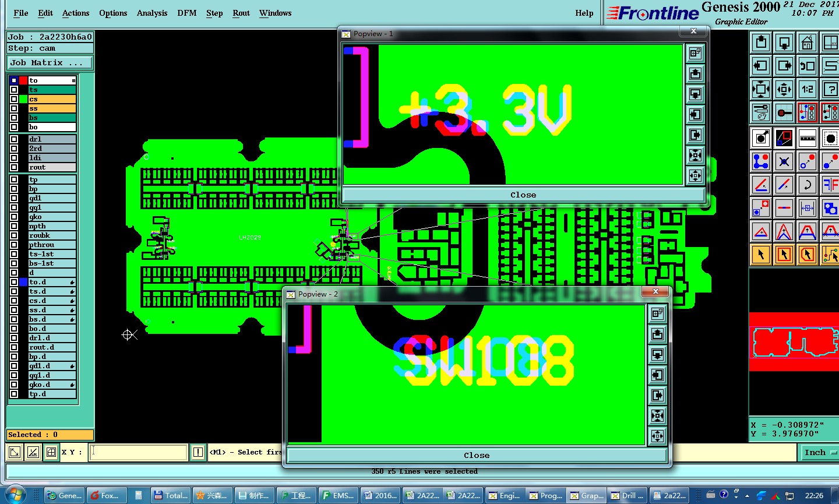Viewport: 839px width, 504px height.
Task: Open the File menu
Action: [x=21, y=13]
